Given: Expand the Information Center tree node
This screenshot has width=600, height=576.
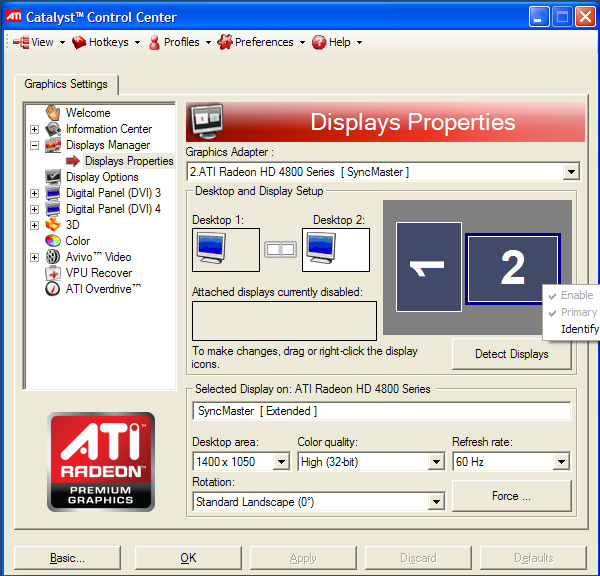Looking at the screenshot, I should click(x=34, y=129).
